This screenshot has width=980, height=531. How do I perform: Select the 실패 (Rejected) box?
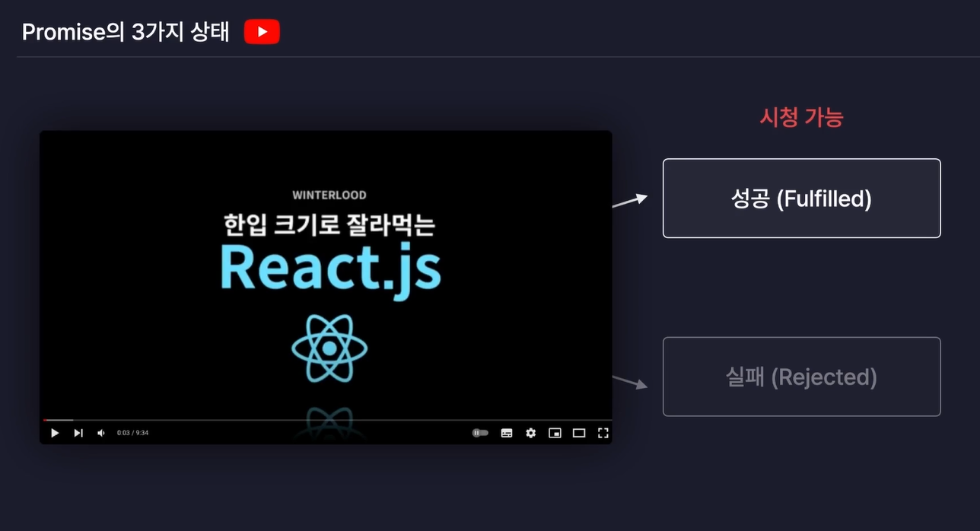(x=802, y=377)
